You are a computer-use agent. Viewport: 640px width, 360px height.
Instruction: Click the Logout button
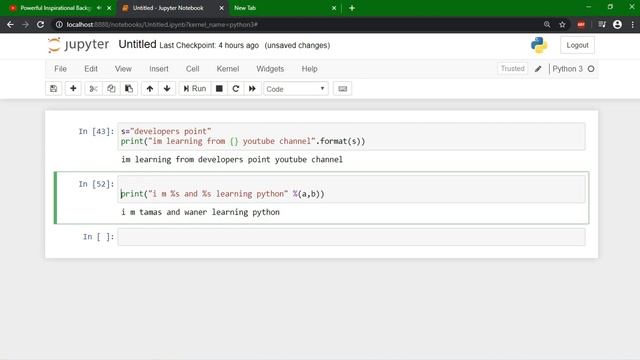577,45
